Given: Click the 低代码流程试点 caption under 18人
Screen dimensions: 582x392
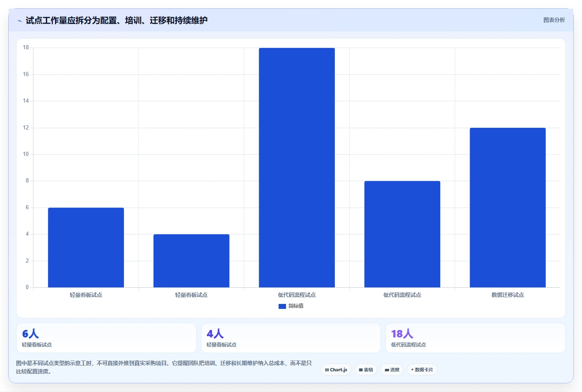Looking at the screenshot, I should [408, 345].
